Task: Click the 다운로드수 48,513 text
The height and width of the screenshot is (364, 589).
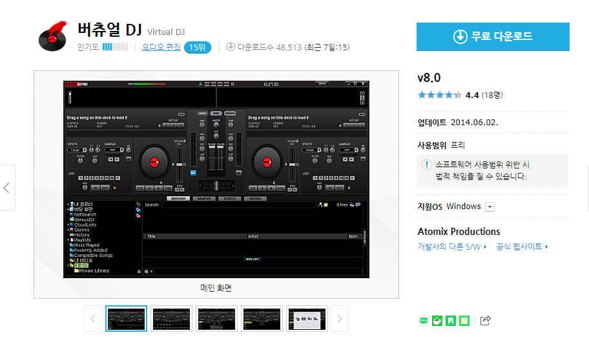Action: [x=269, y=47]
